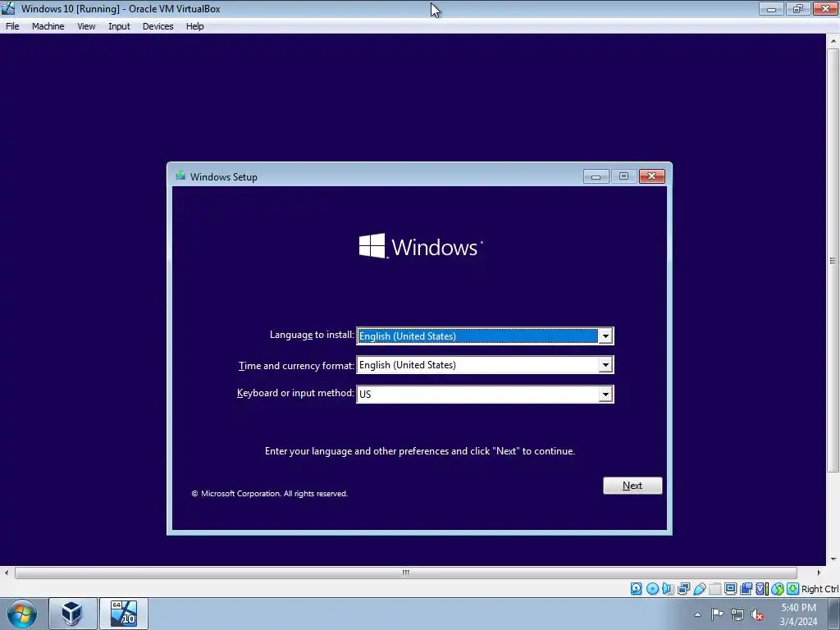This screenshot has width=840, height=630.
Task: Open the Action Center flag icon
Action: click(717, 614)
